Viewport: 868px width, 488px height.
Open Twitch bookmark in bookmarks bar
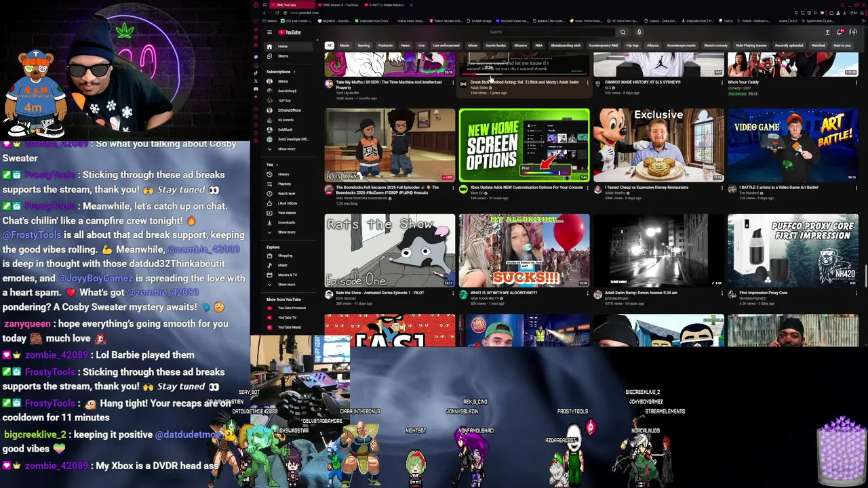coord(726,21)
